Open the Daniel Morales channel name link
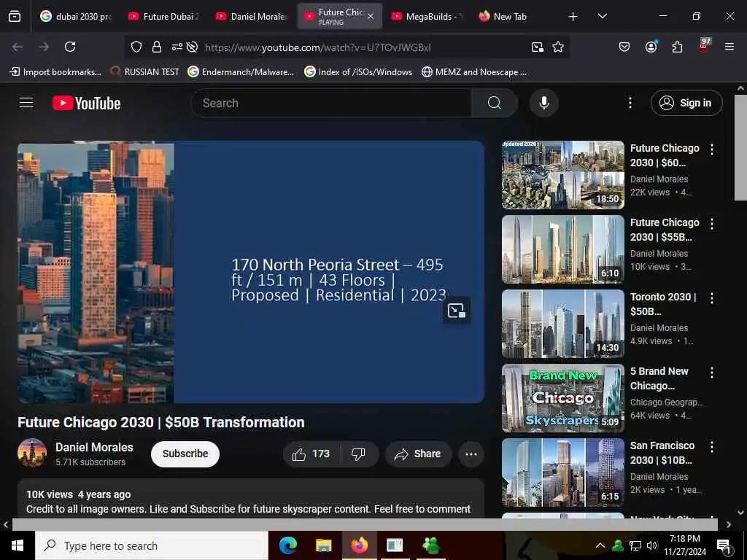The image size is (747, 560). point(94,447)
